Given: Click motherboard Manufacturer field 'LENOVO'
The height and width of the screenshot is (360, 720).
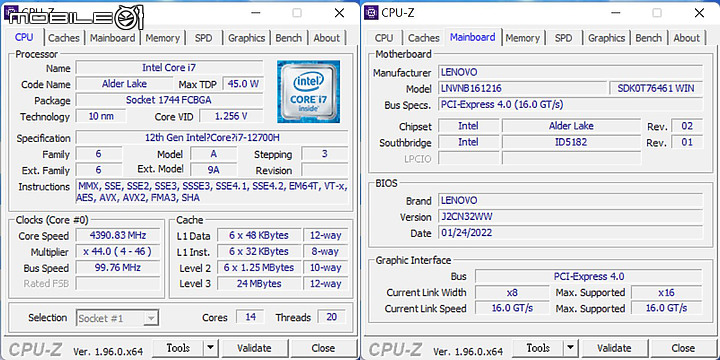Looking at the screenshot, I should click(x=570, y=72).
